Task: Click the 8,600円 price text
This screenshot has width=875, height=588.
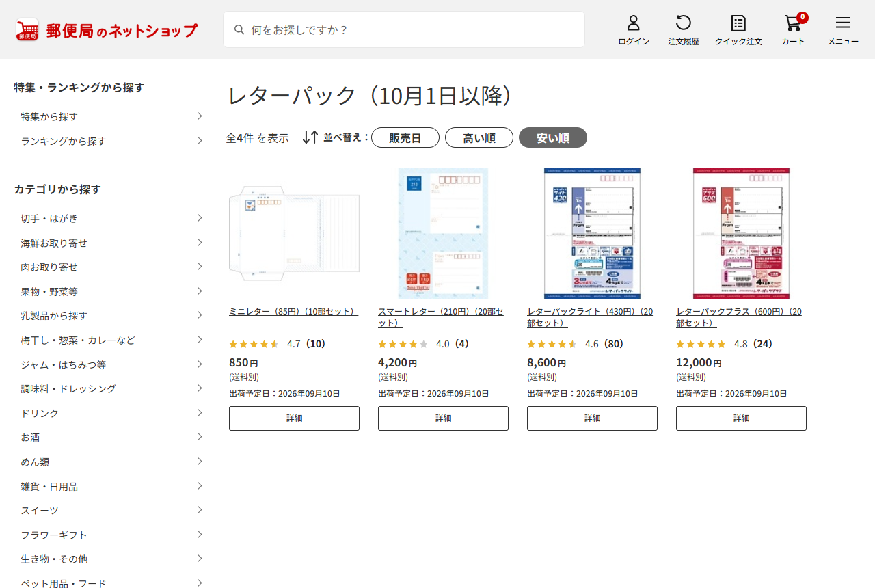Action: point(546,362)
